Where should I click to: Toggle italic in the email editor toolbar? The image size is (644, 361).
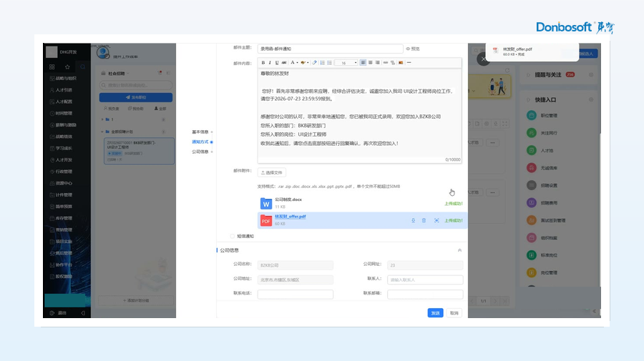(270, 63)
